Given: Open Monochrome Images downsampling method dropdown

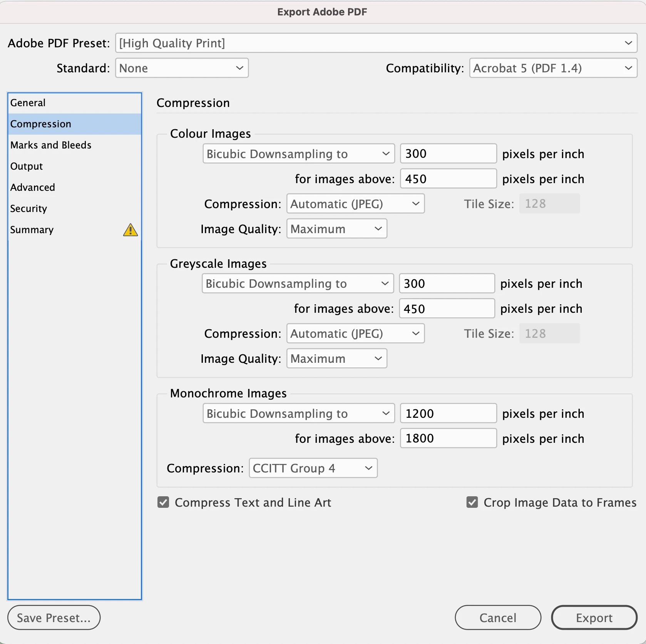Looking at the screenshot, I should tap(299, 414).
